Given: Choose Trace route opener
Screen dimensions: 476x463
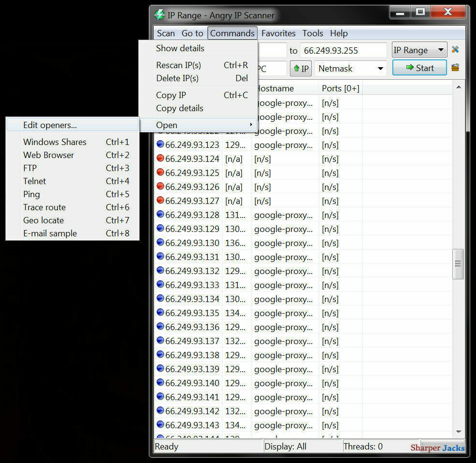Looking at the screenshot, I should coord(72,207).
